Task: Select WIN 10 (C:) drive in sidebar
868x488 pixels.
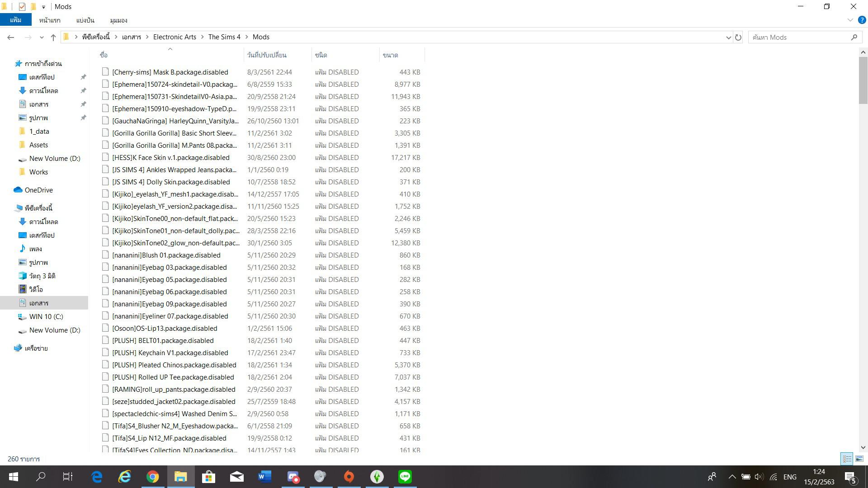Action: [x=46, y=317]
